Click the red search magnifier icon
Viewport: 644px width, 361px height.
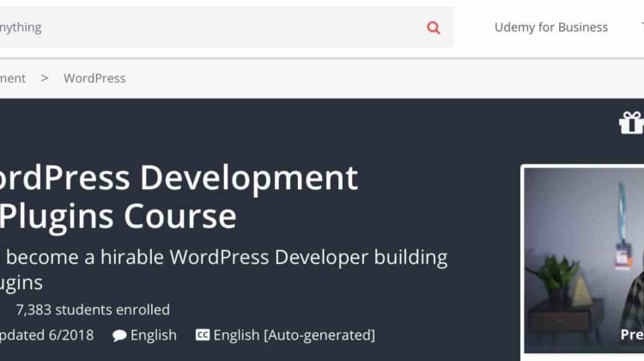[434, 28]
